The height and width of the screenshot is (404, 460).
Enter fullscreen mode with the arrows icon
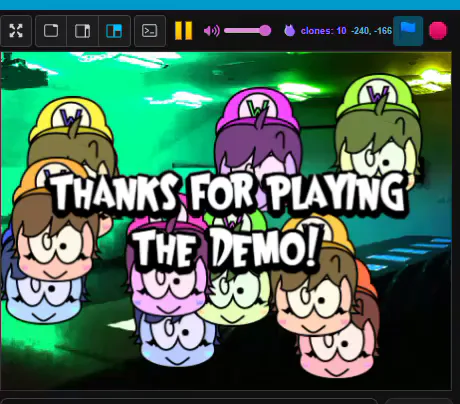click(16, 31)
